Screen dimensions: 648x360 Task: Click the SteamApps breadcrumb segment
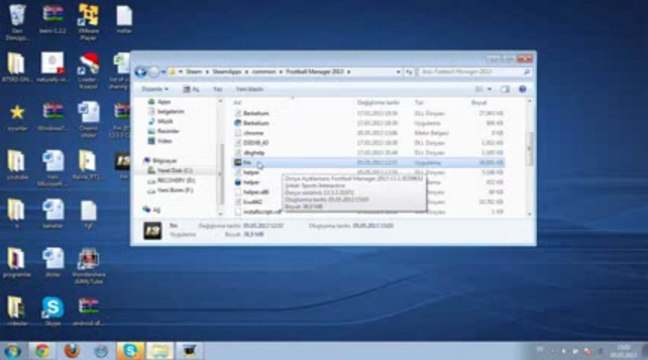click(227, 72)
